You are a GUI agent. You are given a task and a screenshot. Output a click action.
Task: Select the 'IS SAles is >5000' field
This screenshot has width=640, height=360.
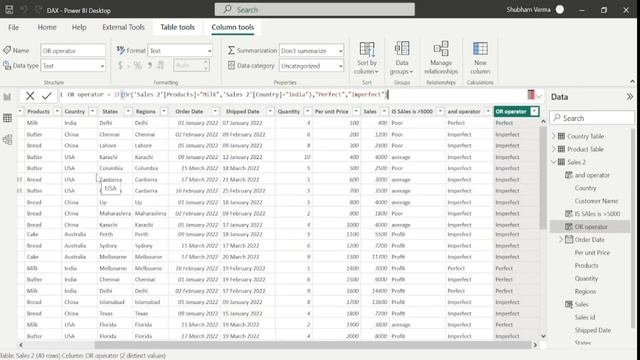(x=597, y=214)
